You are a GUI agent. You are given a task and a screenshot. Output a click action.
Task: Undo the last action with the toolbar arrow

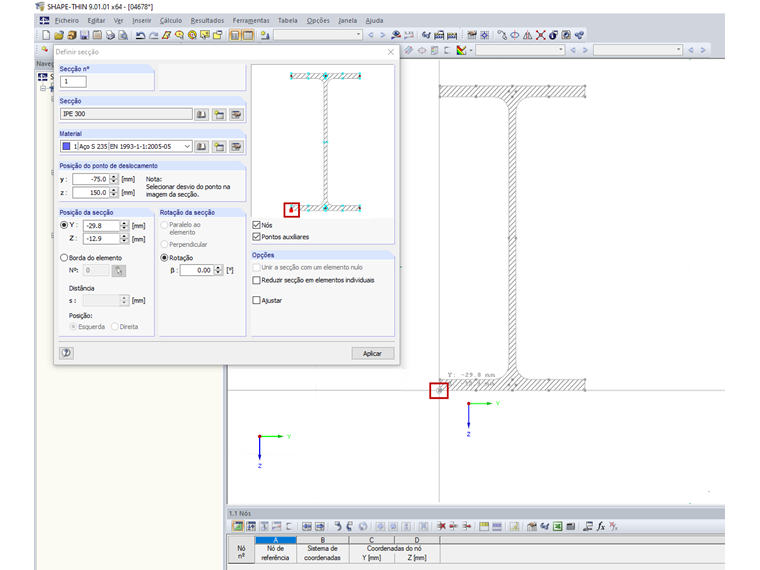(x=141, y=35)
